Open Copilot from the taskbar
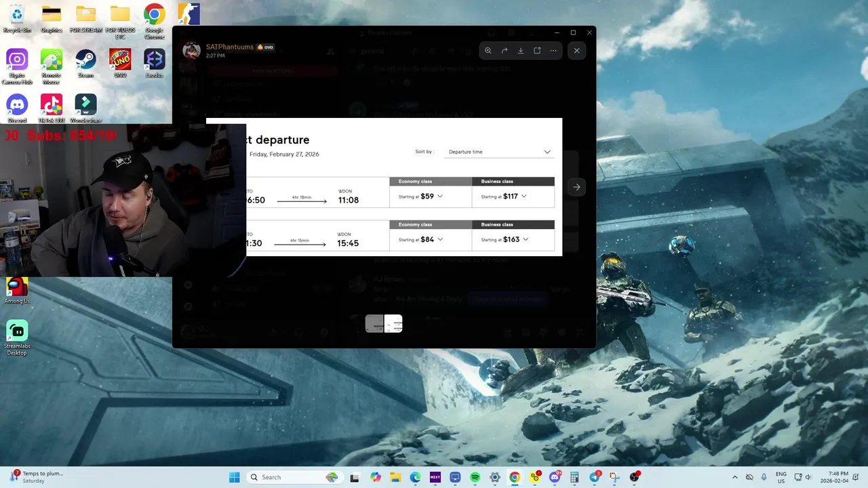 (x=376, y=477)
